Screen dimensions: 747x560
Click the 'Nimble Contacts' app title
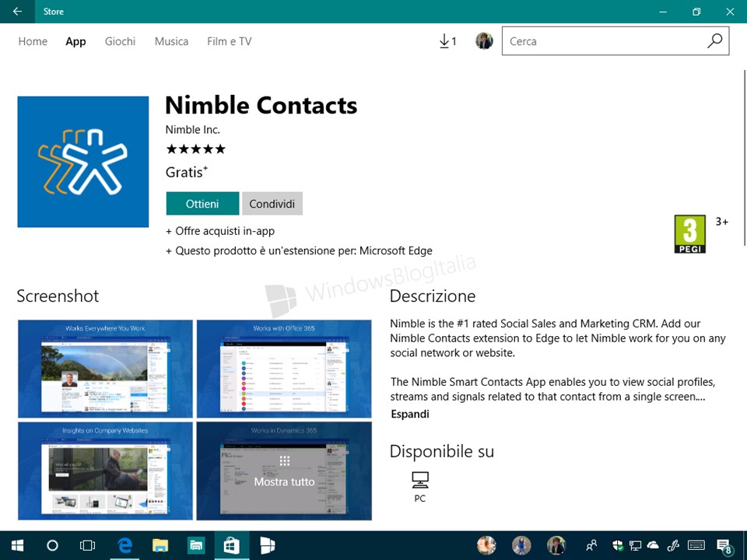pos(261,105)
